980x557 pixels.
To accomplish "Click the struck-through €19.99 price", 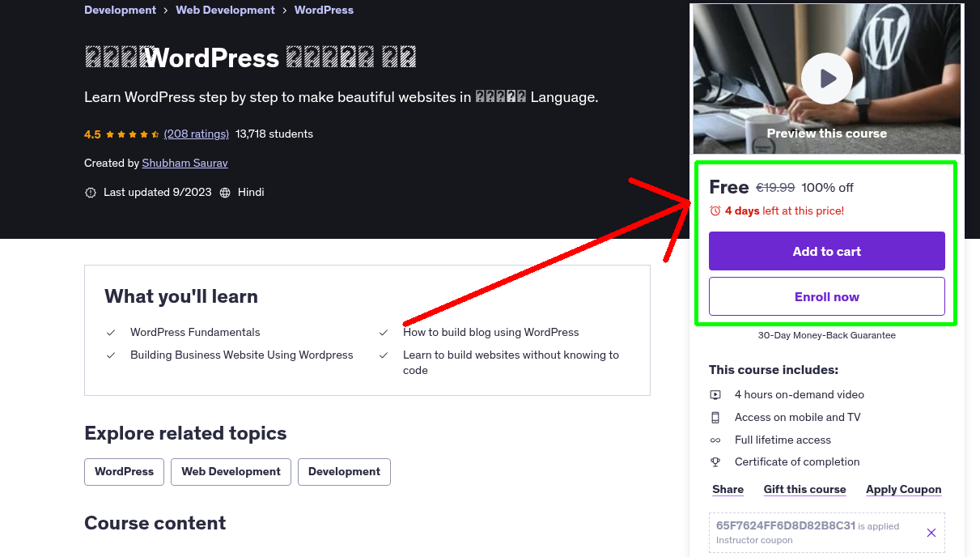I will coord(775,188).
